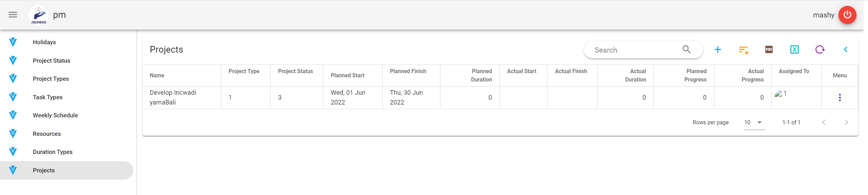Sort by the Planned Start column header
868x195 pixels.
pyautogui.click(x=347, y=76)
